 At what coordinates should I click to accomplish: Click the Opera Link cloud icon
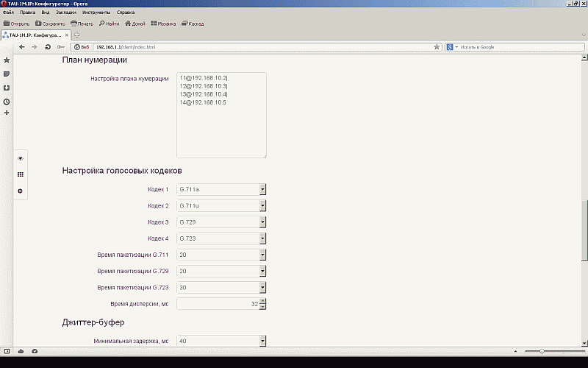(x=21, y=352)
